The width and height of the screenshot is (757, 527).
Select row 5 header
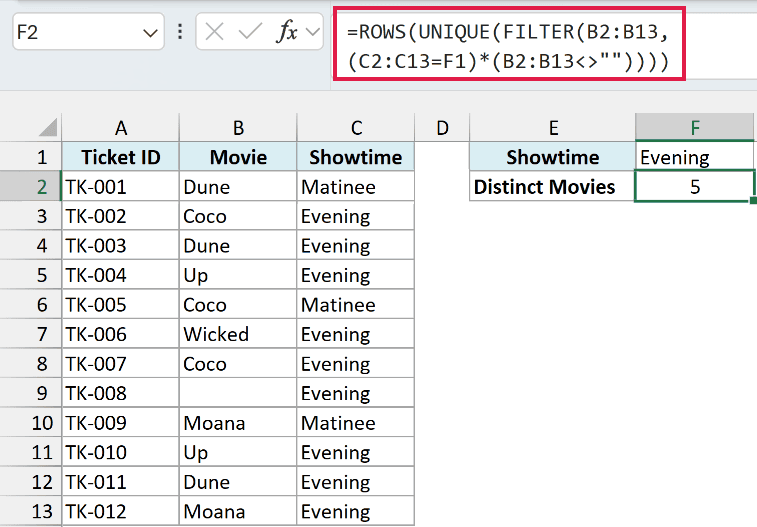(31, 275)
